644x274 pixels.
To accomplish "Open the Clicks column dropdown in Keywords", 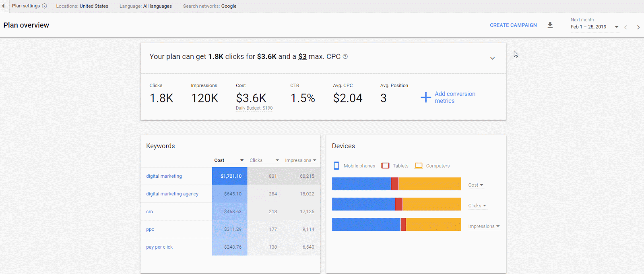I will click(x=277, y=160).
